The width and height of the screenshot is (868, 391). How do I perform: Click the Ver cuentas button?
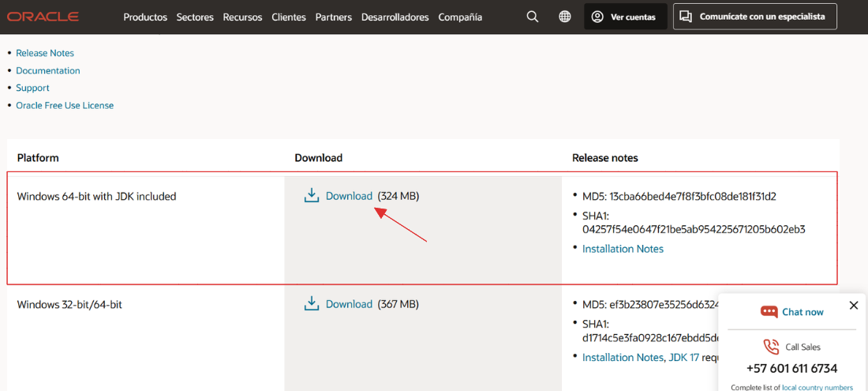(x=626, y=17)
